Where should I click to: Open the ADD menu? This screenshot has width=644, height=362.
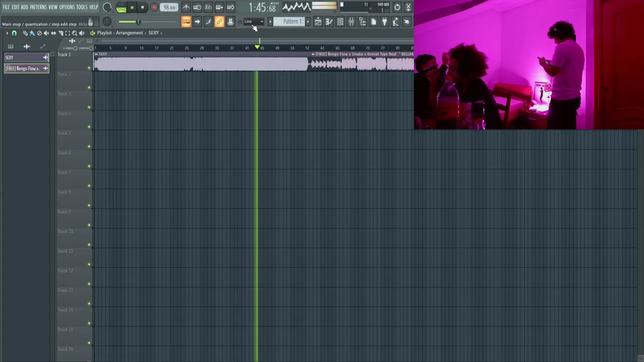(24, 7)
